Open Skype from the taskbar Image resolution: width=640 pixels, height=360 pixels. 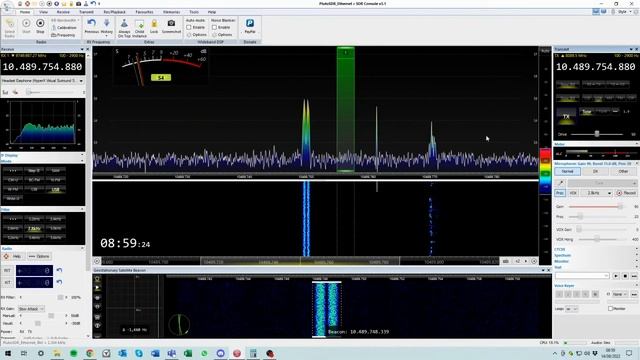click(x=139, y=353)
